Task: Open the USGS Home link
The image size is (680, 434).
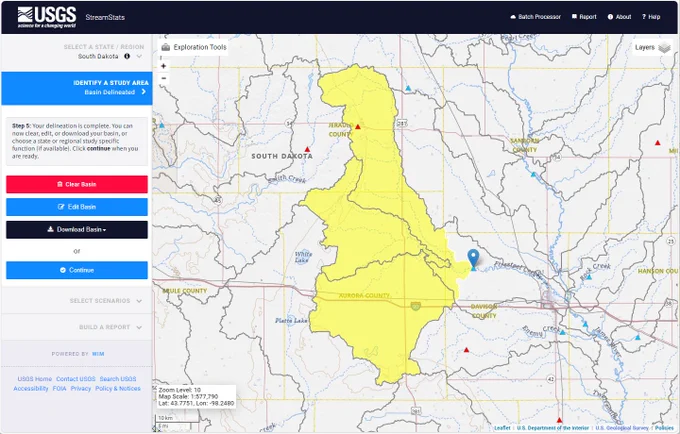Action: click(x=35, y=379)
